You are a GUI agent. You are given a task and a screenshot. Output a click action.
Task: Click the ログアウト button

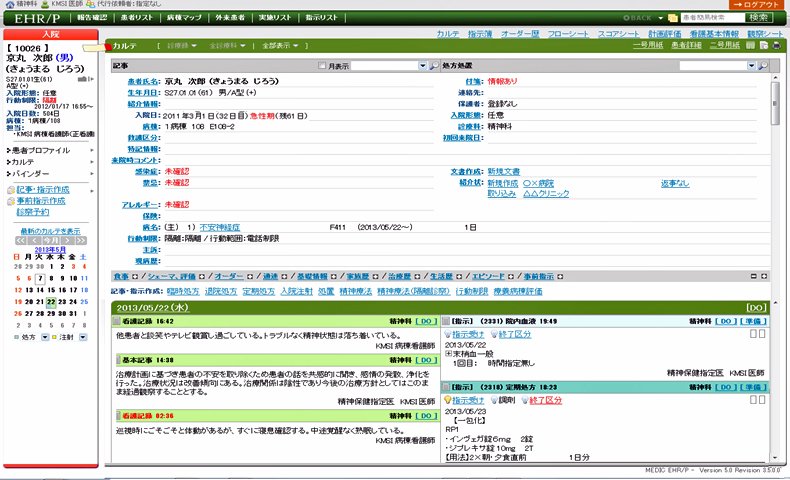[x=755, y=5]
